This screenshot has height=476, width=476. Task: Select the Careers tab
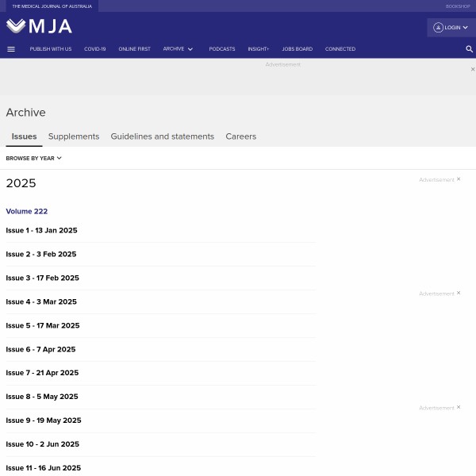pos(240,136)
